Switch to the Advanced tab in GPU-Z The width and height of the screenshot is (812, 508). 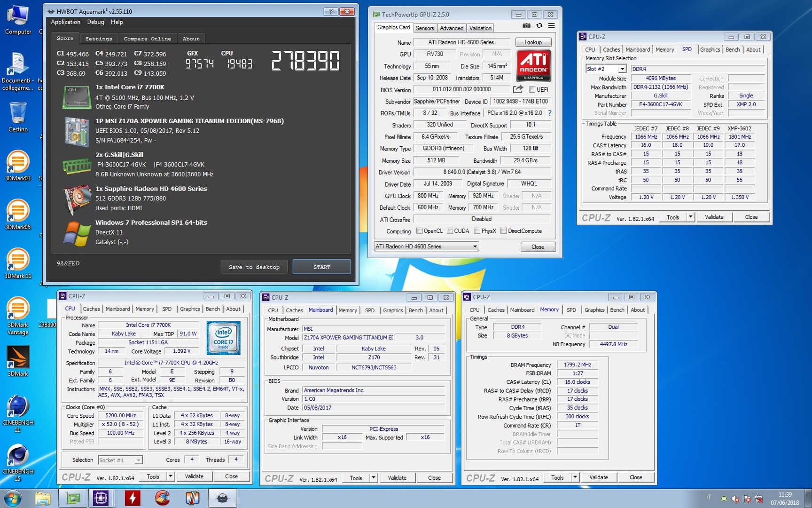(452, 28)
